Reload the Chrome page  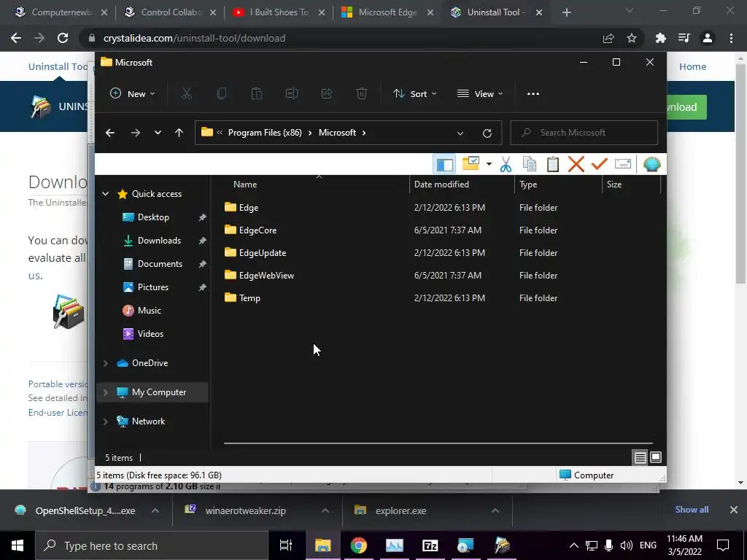tap(63, 38)
